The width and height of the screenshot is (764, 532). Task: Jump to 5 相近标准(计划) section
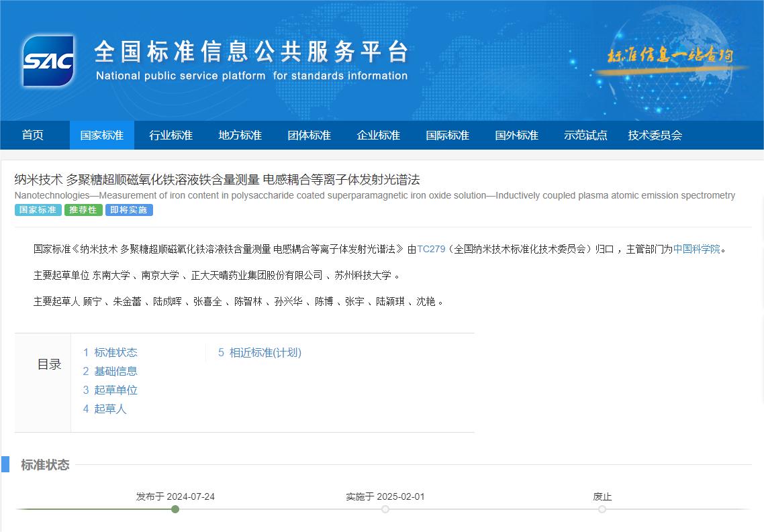[x=259, y=352]
